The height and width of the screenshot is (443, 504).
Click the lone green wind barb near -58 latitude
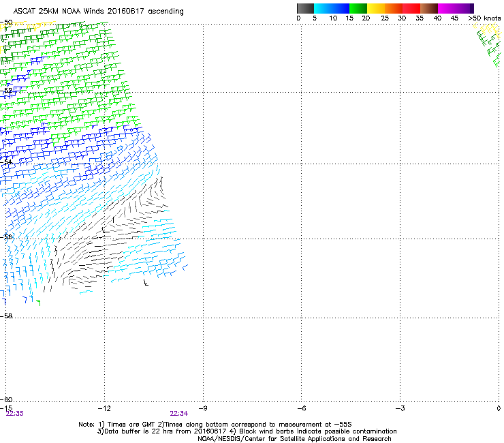[x=39, y=303]
